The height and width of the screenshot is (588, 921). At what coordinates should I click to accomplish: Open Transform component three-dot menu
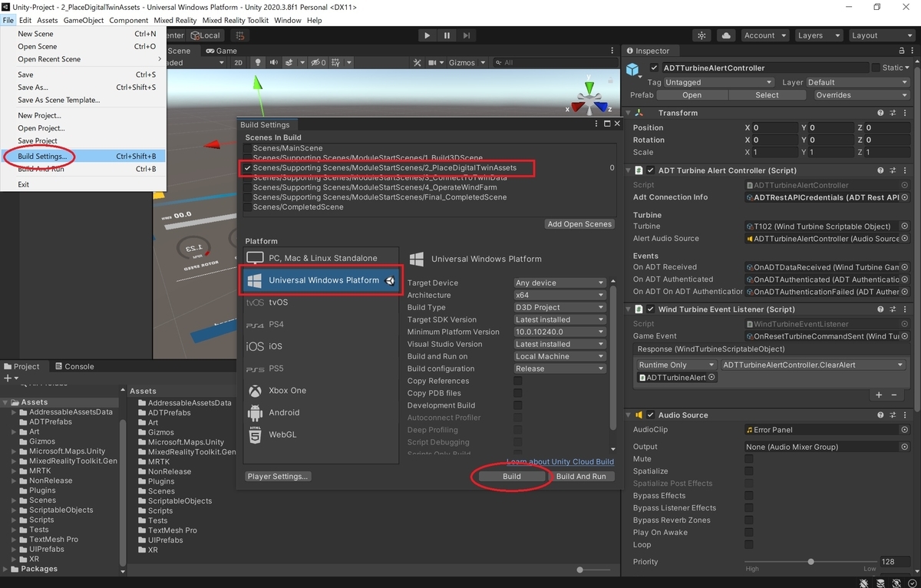(906, 113)
